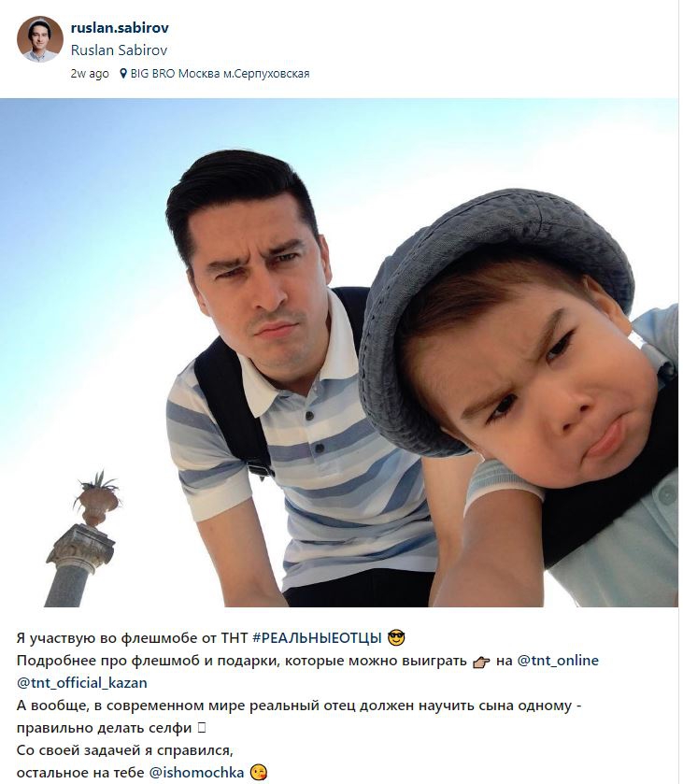Click the caption line starting with Я участвую
This screenshot has height=784, width=683.
click(210, 638)
